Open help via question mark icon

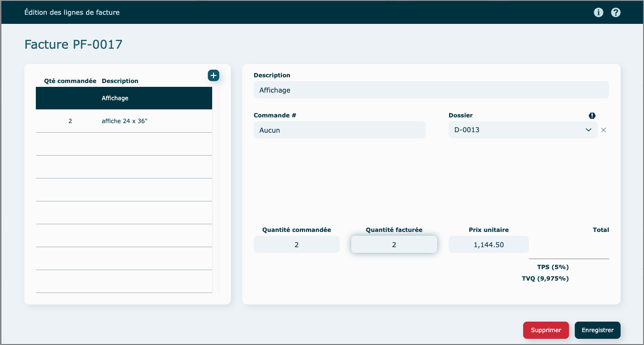tap(616, 12)
